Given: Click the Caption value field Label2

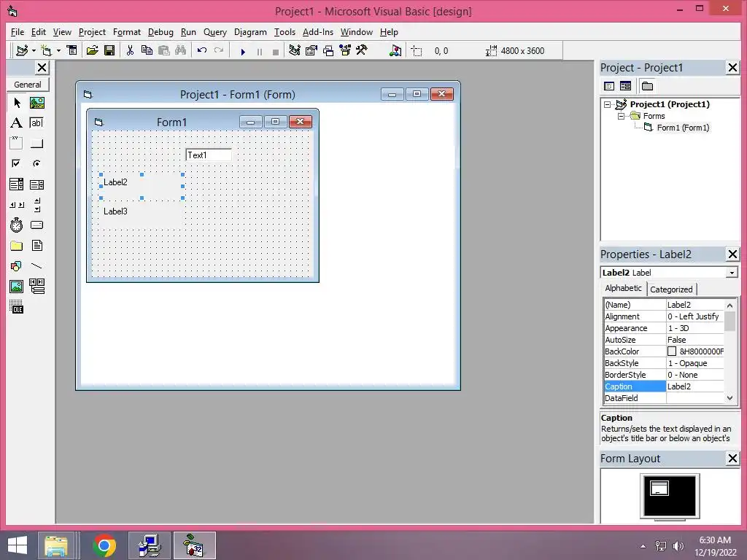Looking at the screenshot, I should click(694, 386).
